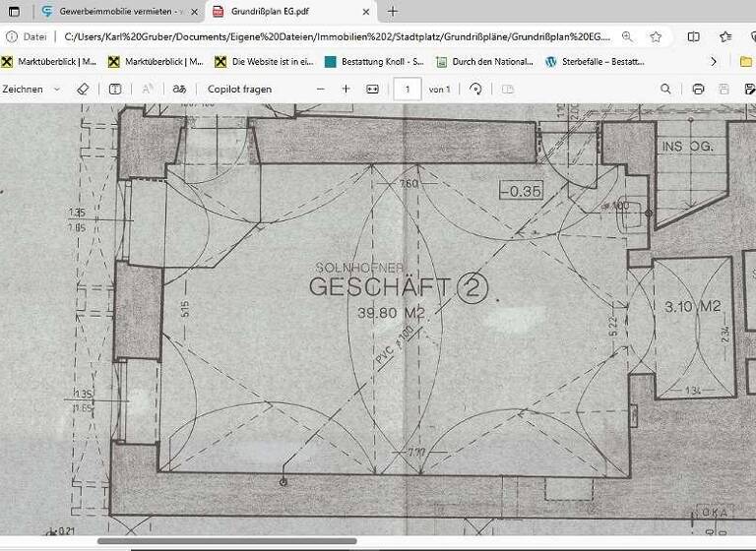
Task: Click the 39.80 M2 area text
Action: point(391,313)
